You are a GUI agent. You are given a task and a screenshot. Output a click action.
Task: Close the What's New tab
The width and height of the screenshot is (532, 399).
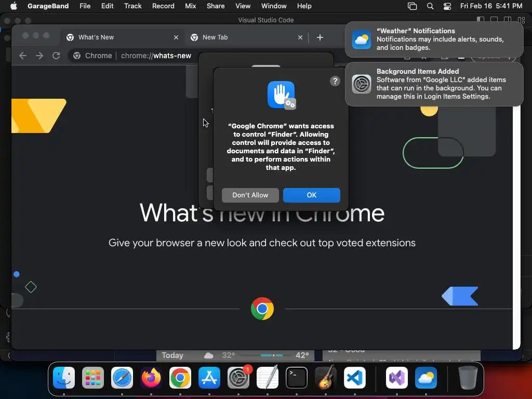click(x=176, y=37)
